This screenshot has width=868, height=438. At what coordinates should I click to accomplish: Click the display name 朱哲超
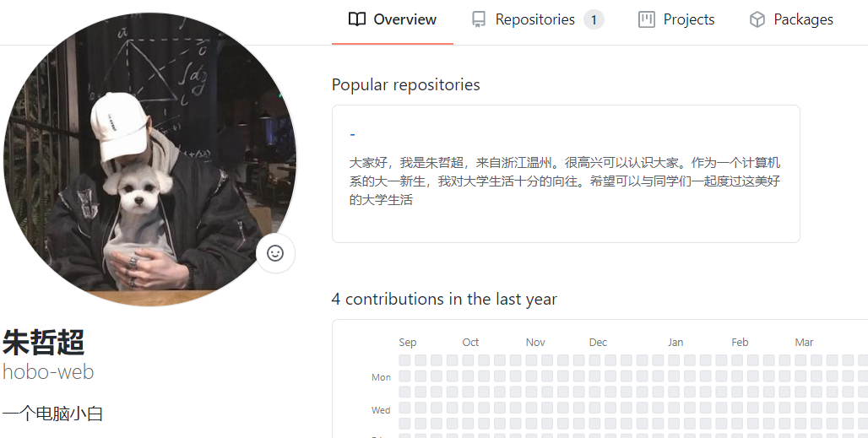click(x=43, y=342)
